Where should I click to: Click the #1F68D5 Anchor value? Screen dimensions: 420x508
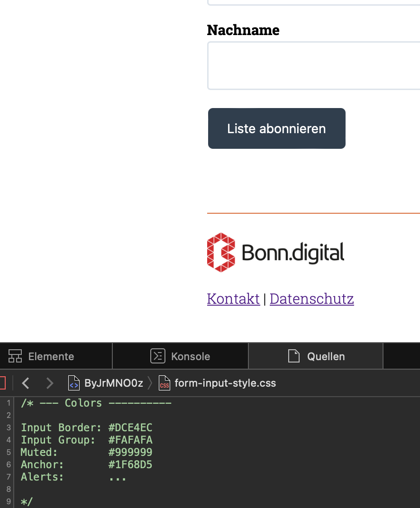(130, 464)
